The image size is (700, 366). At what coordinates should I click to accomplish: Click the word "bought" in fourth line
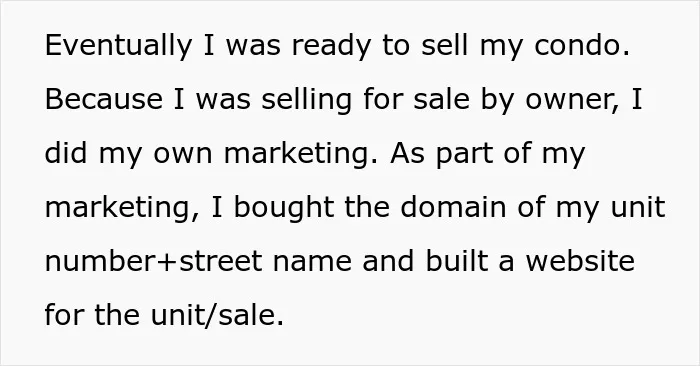[284, 208]
